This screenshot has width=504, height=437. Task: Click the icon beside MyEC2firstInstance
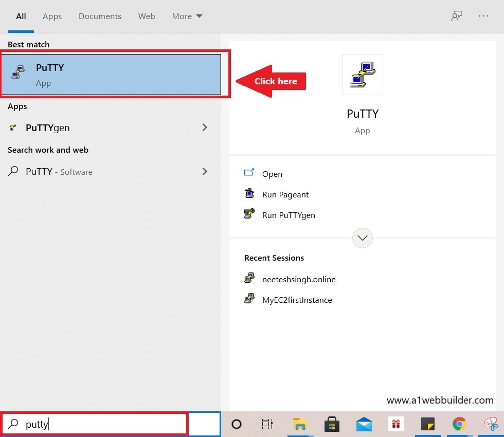[x=249, y=298]
